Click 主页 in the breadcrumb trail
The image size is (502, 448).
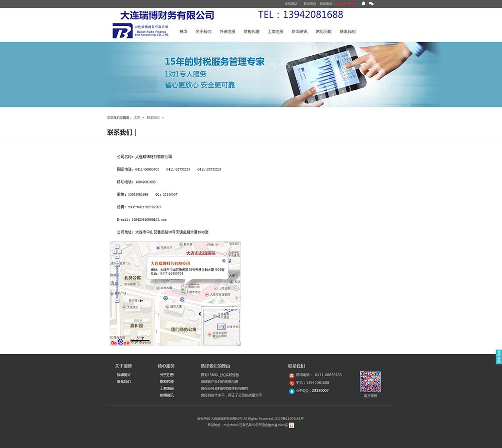(x=137, y=117)
